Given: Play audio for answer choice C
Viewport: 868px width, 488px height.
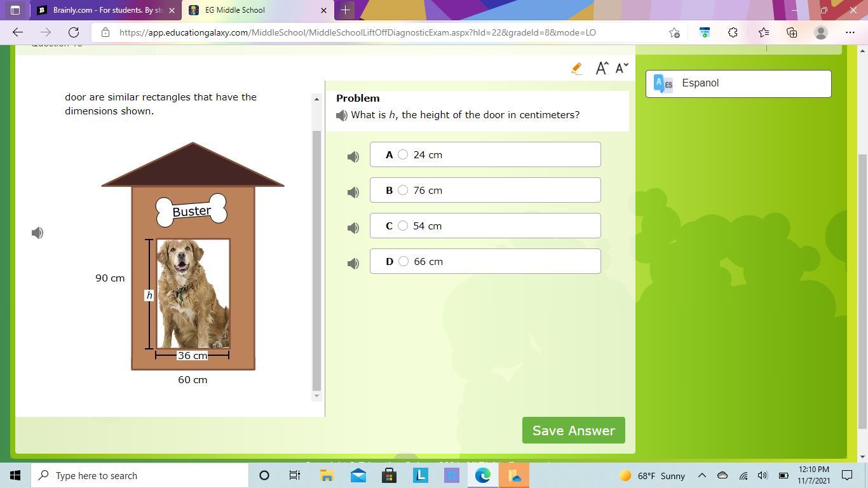Looking at the screenshot, I should point(353,228).
